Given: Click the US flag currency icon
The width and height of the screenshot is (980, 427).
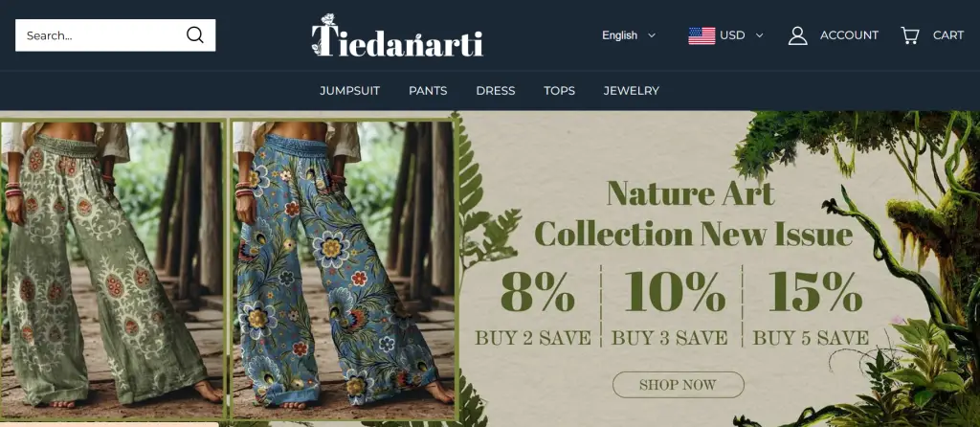Looking at the screenshot, I should coord(702,35).
